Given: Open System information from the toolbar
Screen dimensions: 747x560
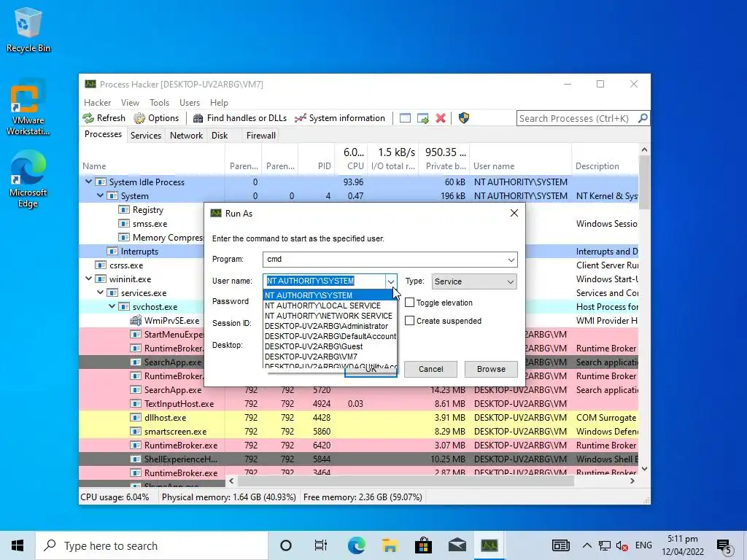Looking at the screenshot, I should (340, 118).
